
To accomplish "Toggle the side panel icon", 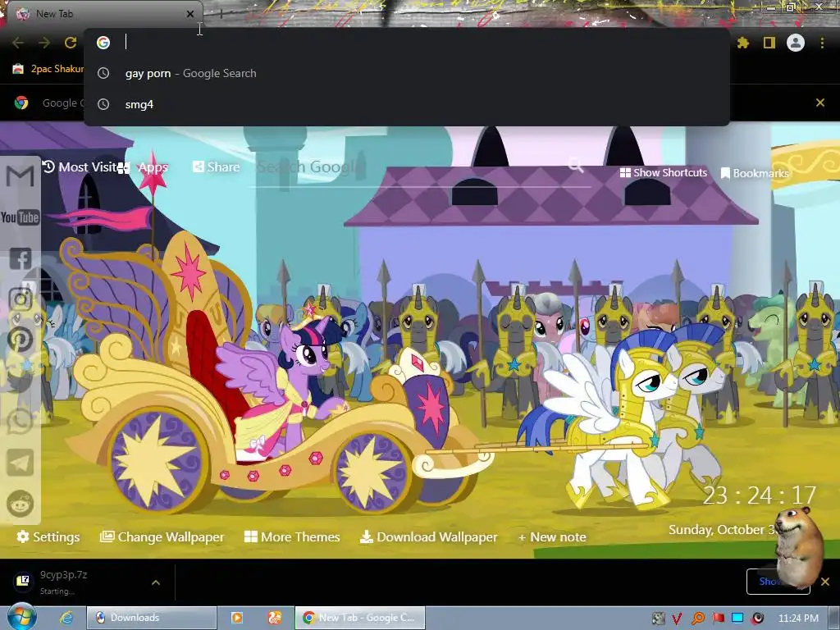I will 769,43.
